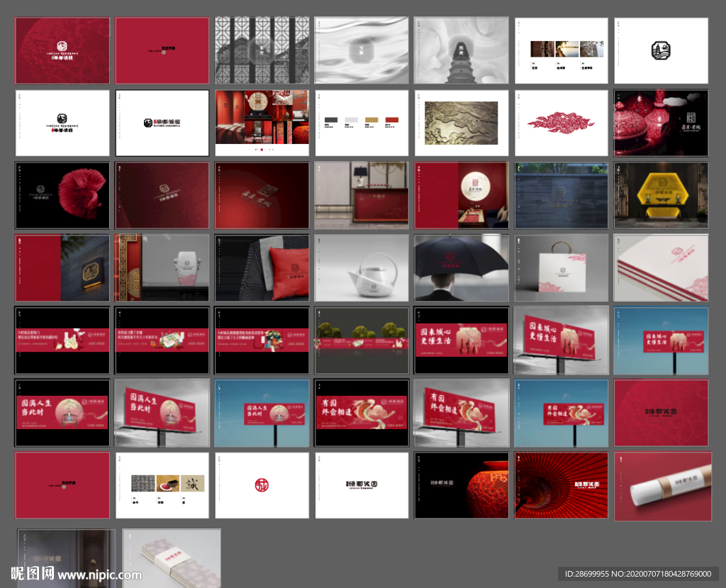Open the glowing yellow hexagonal sign thumbnail
This screenshot has height=588, width=726.
click(661, 195)
